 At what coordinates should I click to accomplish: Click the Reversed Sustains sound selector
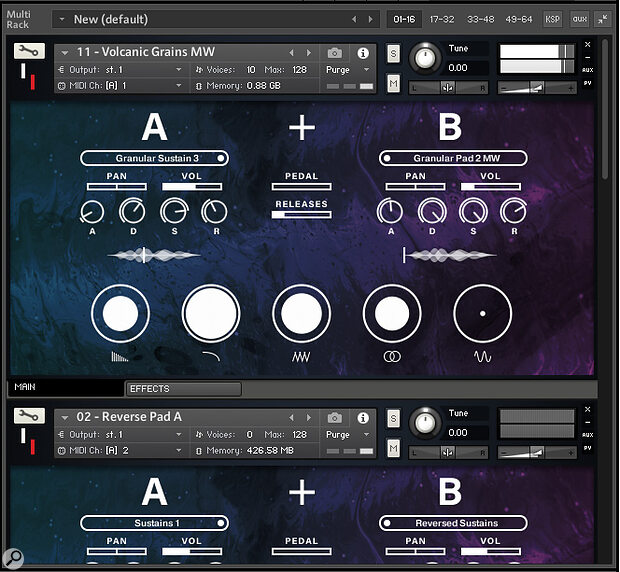pyautogui.click(x=453, y=523)
